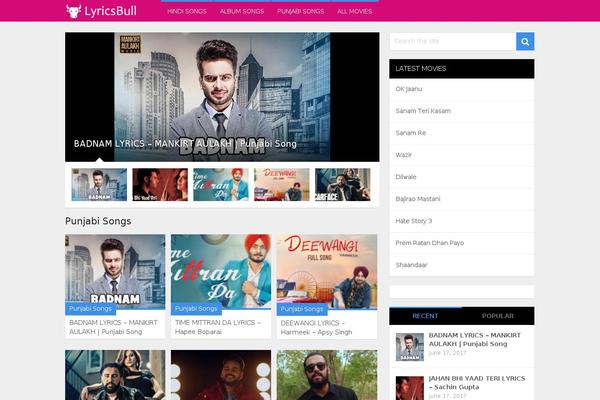Screen dimensions: 600x400
Task: Open recent post 'BADNAM LYRICS – MANKIRT AULAKH'
Action: (x=474, y=340)
